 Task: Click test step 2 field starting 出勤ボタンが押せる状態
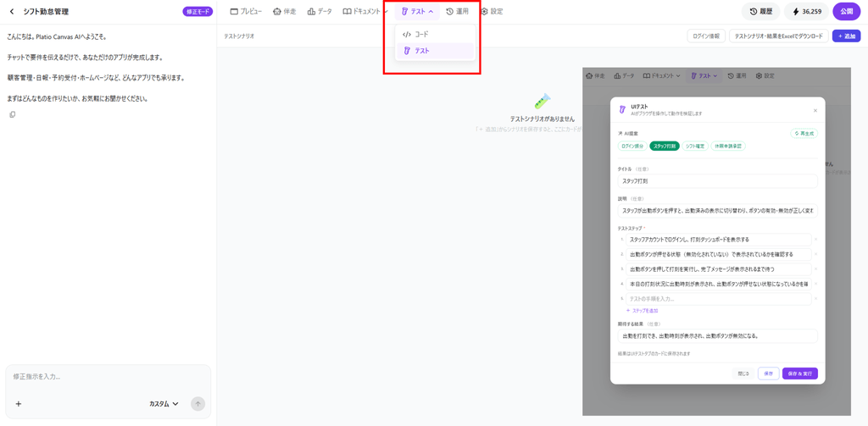[719, 254]
